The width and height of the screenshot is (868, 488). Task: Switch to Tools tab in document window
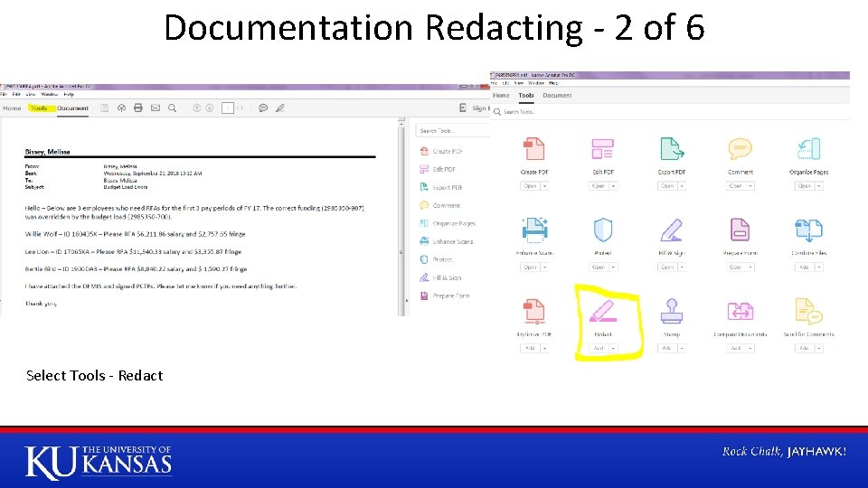pos(39,108)
